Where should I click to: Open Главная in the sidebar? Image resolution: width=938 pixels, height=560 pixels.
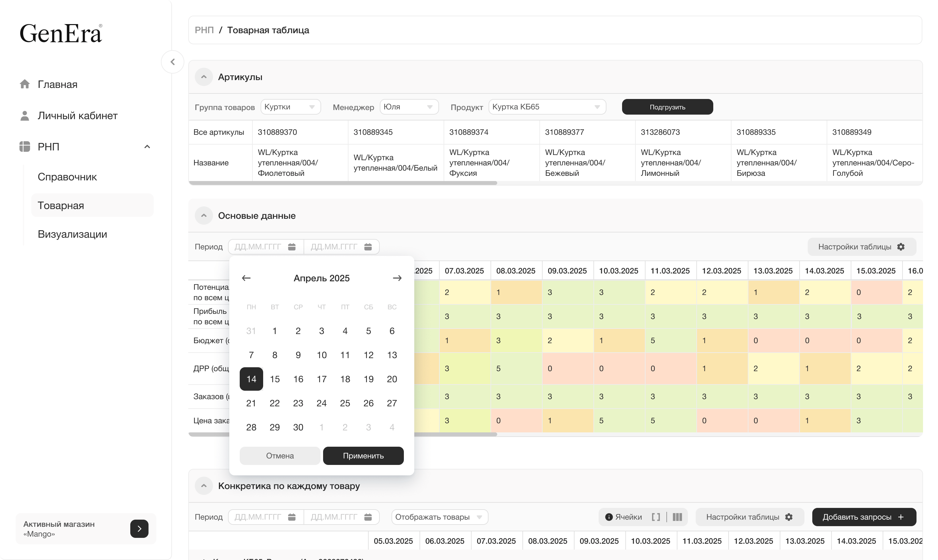pos(57,84)
